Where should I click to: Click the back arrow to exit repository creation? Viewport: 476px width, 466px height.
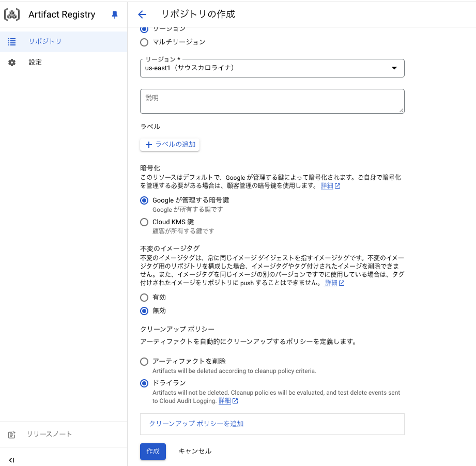[142, 14]
